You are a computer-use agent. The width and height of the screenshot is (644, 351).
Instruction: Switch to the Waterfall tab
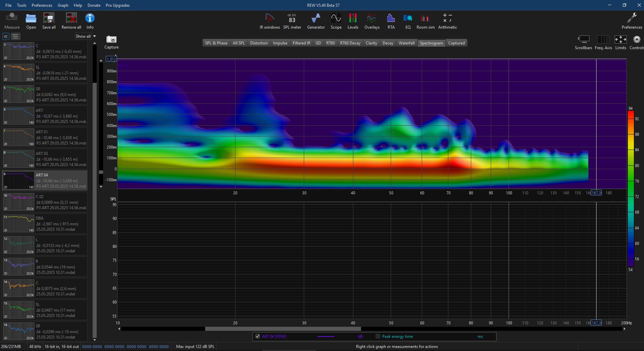[x=407, y=43]
